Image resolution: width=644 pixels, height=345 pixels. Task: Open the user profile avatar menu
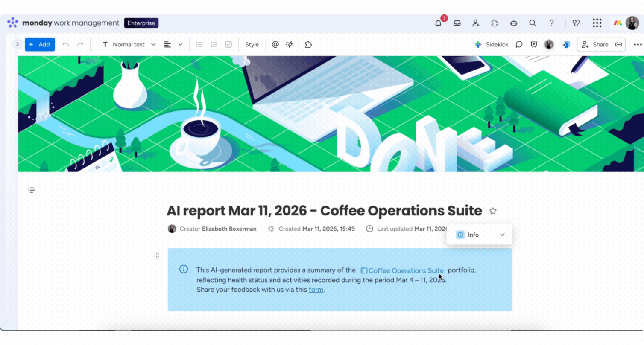tap(632, 23)
